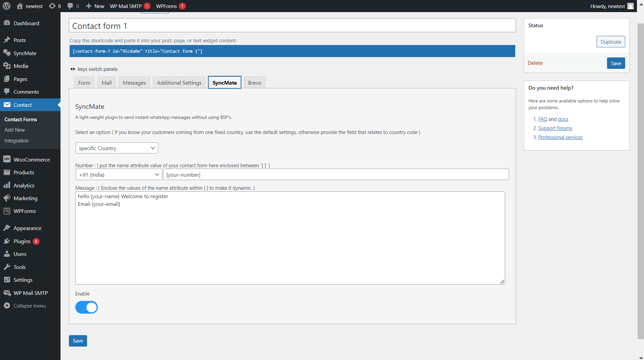Click the Media icon in sidebar
This screenshot has height=360, width=644.
(x=7, y=66)
